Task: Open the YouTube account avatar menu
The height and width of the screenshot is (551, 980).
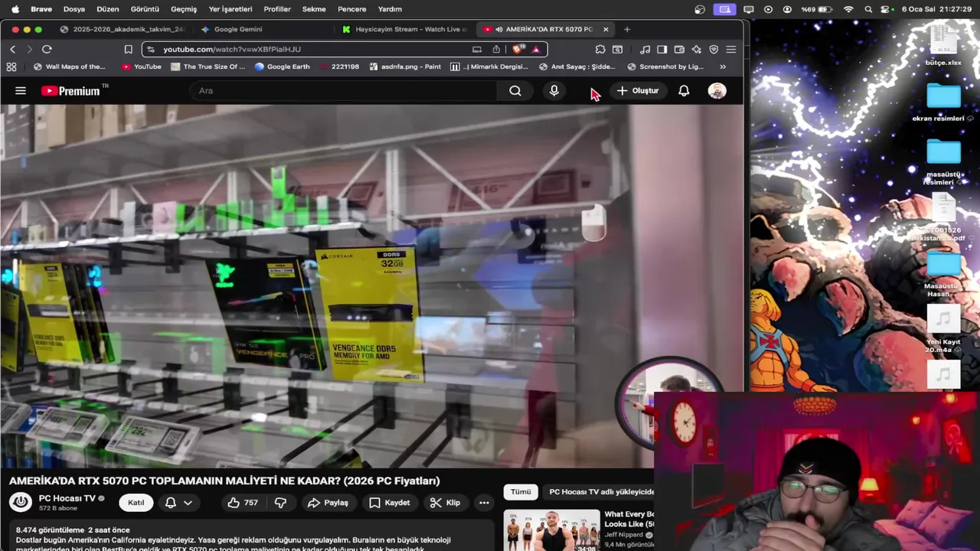Action: [x=717, y=90]
